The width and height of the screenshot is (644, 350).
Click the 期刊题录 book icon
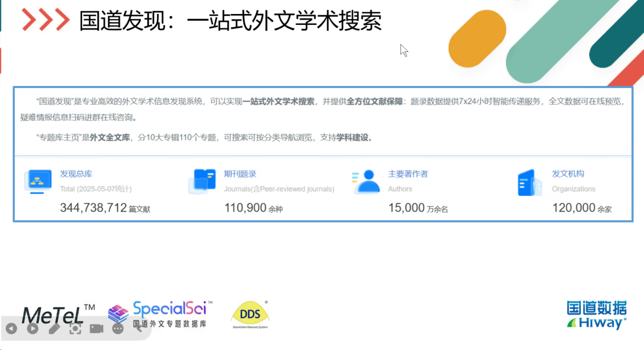(x=202, y=182)
